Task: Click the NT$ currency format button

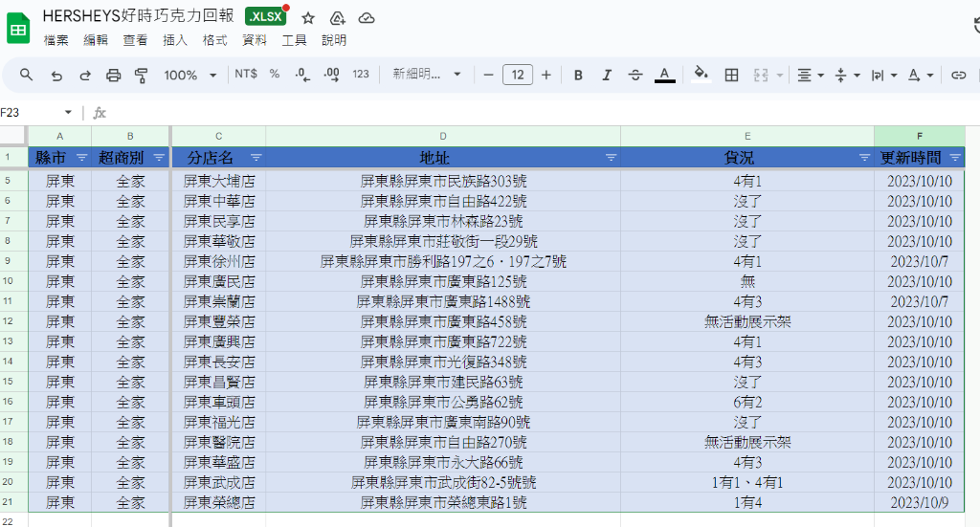Action: pyautogui.click(x=246, y=75)
